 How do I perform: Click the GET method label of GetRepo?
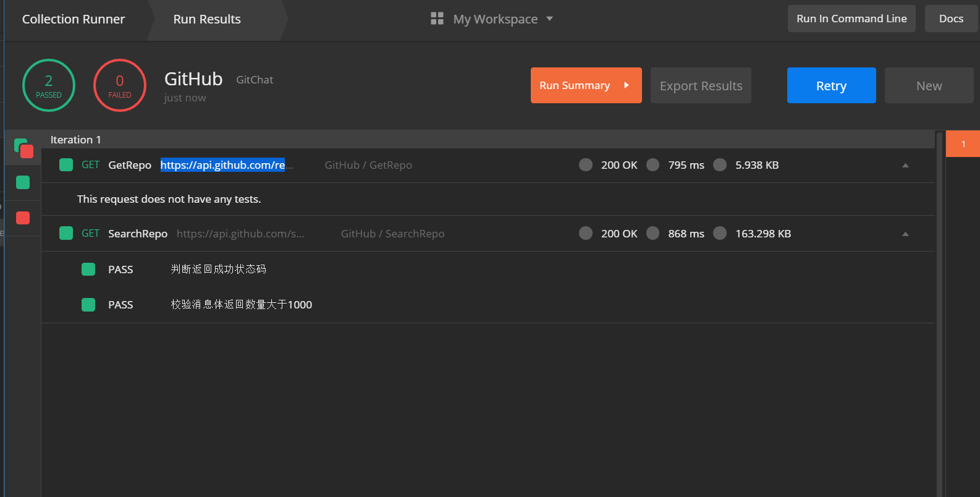tap(90, 165)
